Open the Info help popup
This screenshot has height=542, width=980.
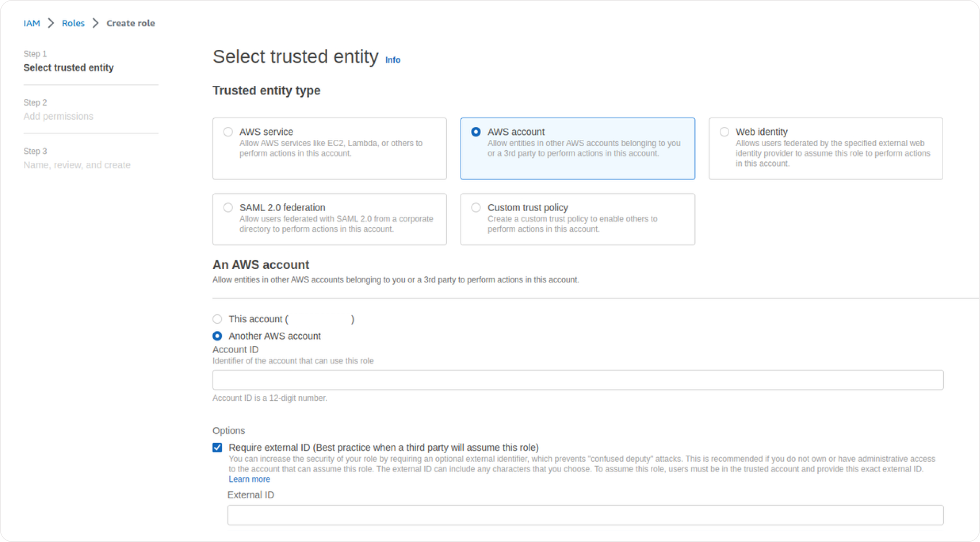point(392,60)
